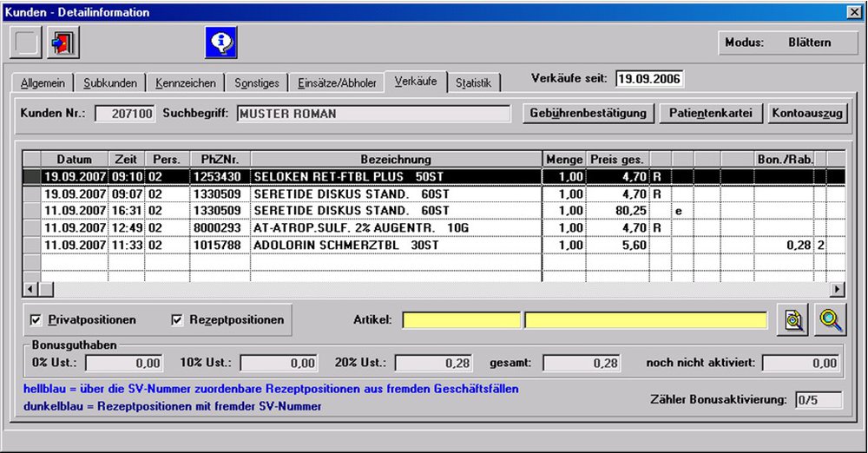Click the blank toolbar button left of exit

coord(26,42)
